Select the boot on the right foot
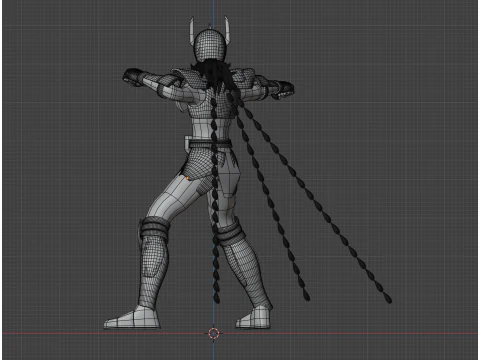 click(x=254, y=317)
